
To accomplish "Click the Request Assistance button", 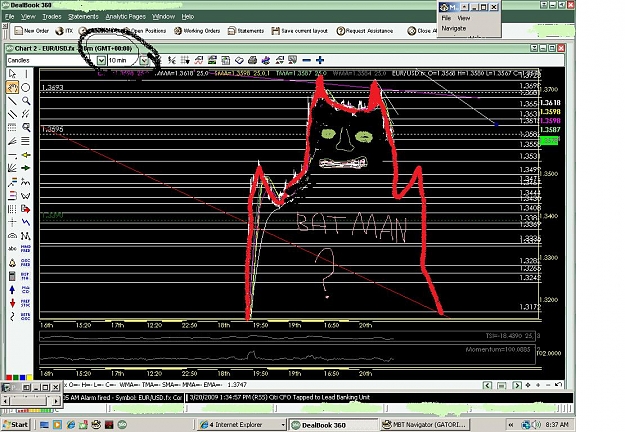I will tap(365, 31).
